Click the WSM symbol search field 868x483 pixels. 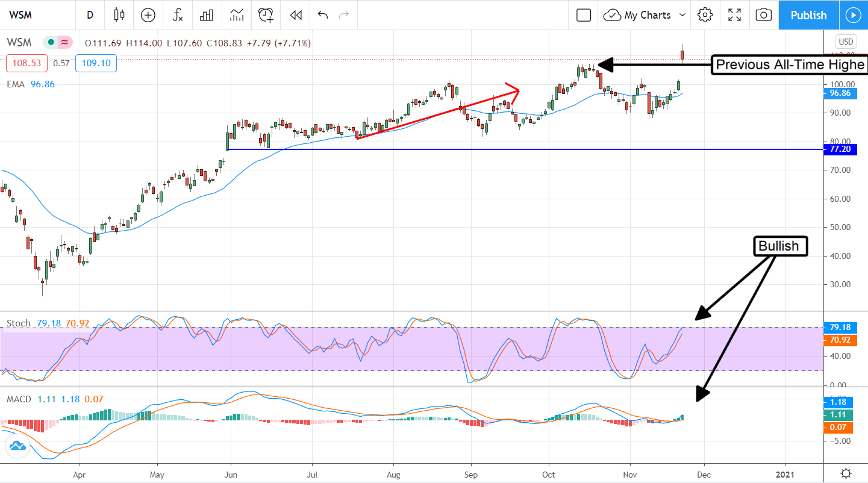tap(35, 15)
